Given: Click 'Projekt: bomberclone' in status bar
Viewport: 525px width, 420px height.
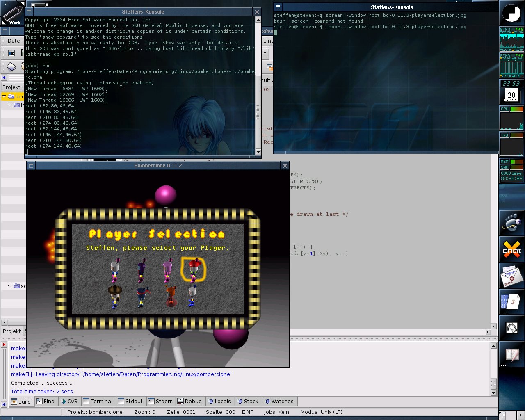Looking at the screenshot, I should coord(95,412).
